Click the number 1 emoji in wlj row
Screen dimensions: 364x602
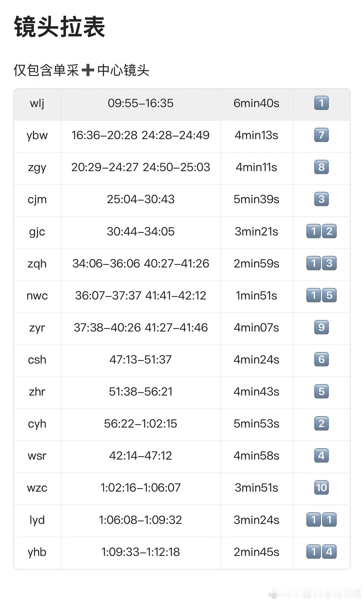pos(321,103)
